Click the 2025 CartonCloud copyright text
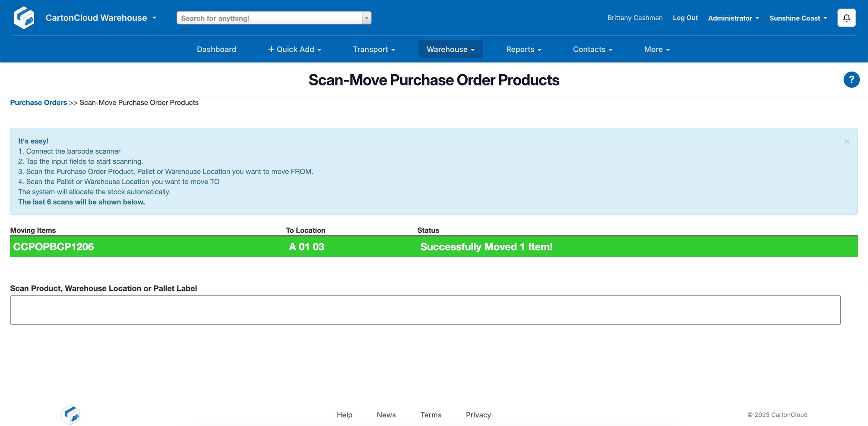Screen dimensions: 868x426 (x=777, y=415)
